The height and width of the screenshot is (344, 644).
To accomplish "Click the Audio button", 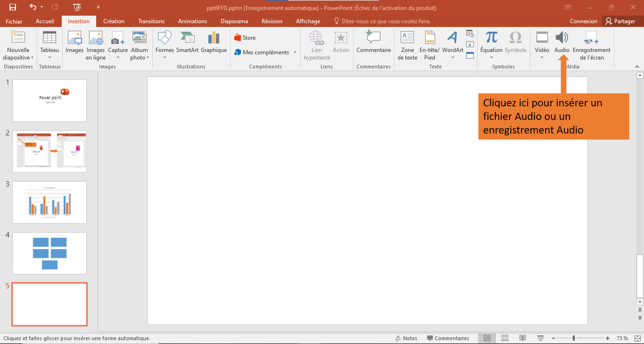I will (x=562, y=42).
